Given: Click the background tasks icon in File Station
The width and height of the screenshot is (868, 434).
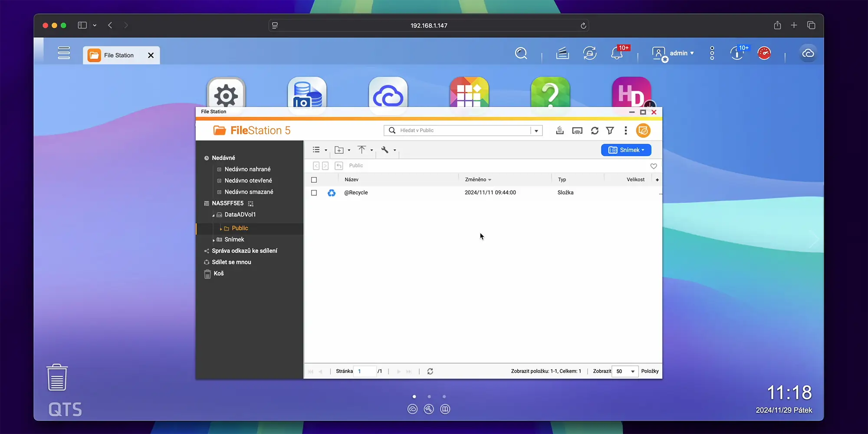Looking at the screenshot, I should pyautogui.click(x=560, y=131).
